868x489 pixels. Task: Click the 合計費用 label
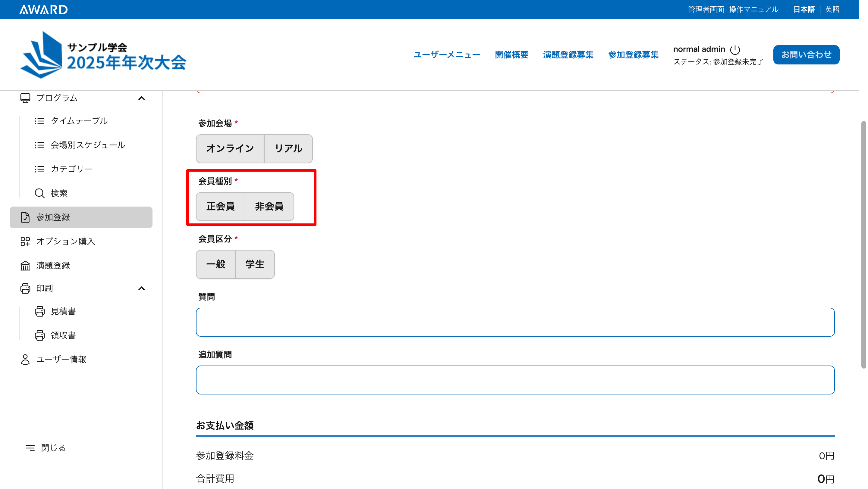click(x=215, y=479)
